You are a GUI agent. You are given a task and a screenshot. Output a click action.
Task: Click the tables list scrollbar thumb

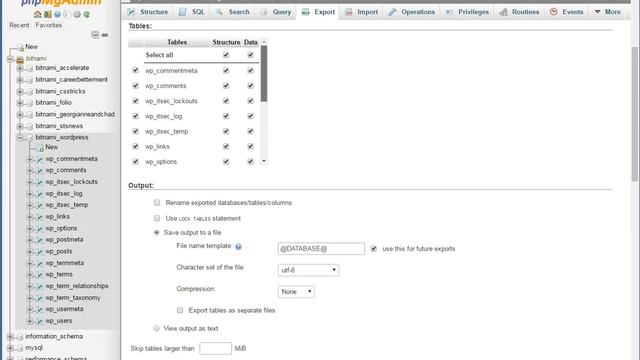264,73
